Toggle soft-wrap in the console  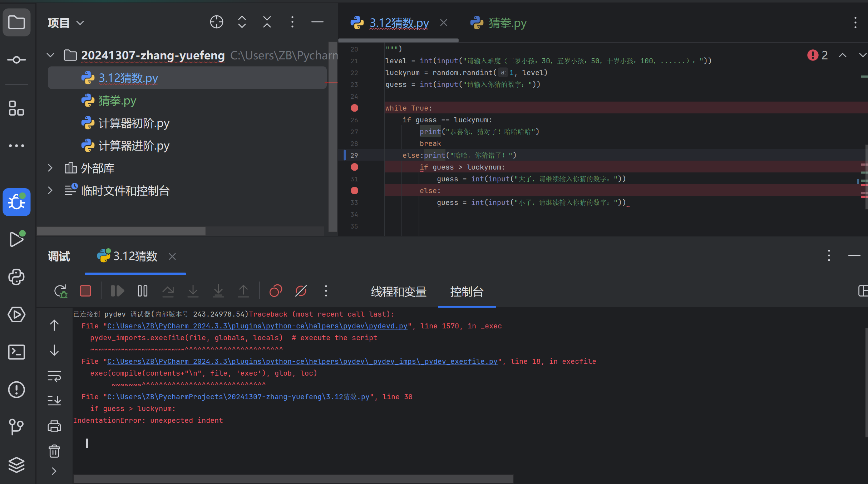pyautogui.click(x=54, y=376)
